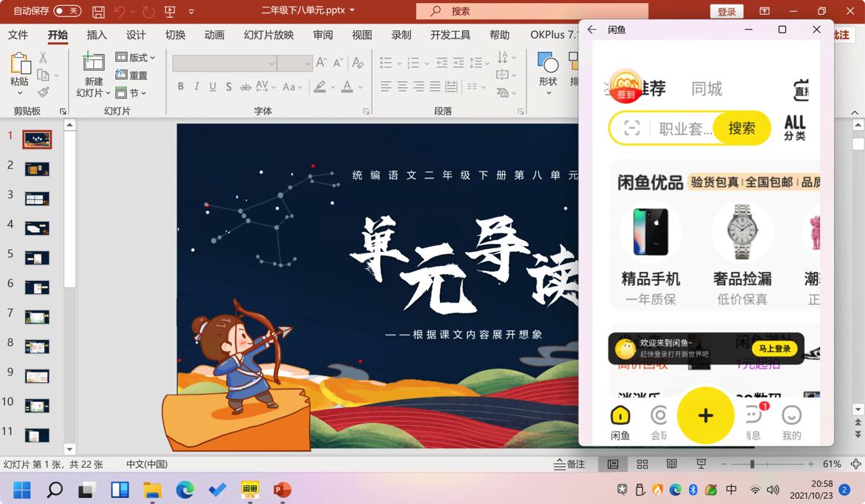Toggle underline text formatting
Viewport: 865px width, 504px height.
pos(213,86)
